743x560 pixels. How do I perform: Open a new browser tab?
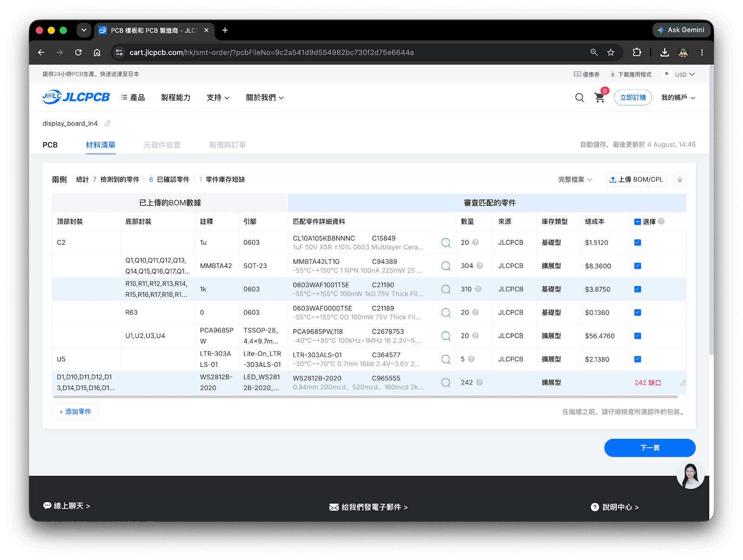225,30
